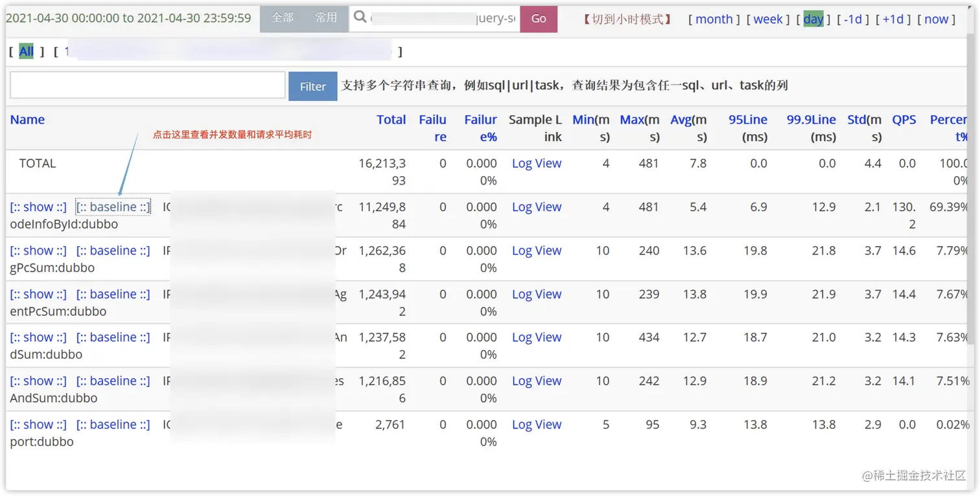Select the 常用 tab
Image resolution: width=980 pixels, height=496 pixels.
click(x=326, y=18)
